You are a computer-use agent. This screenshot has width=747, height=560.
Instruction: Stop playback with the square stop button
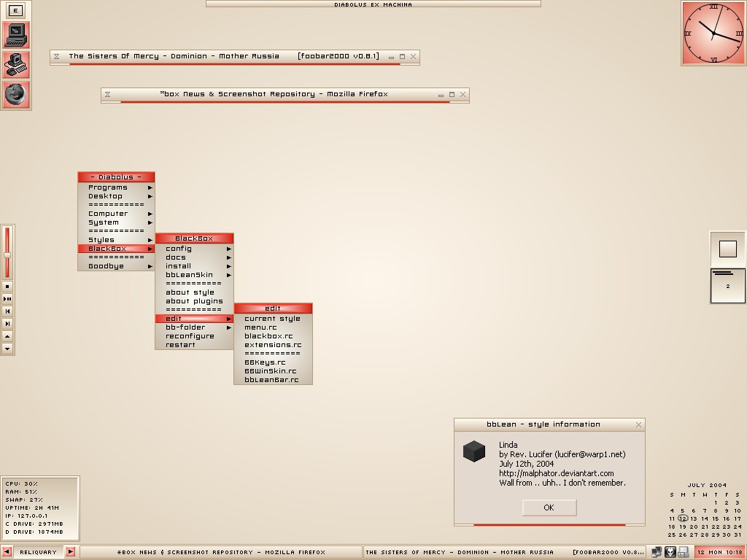tap(7, 287)
